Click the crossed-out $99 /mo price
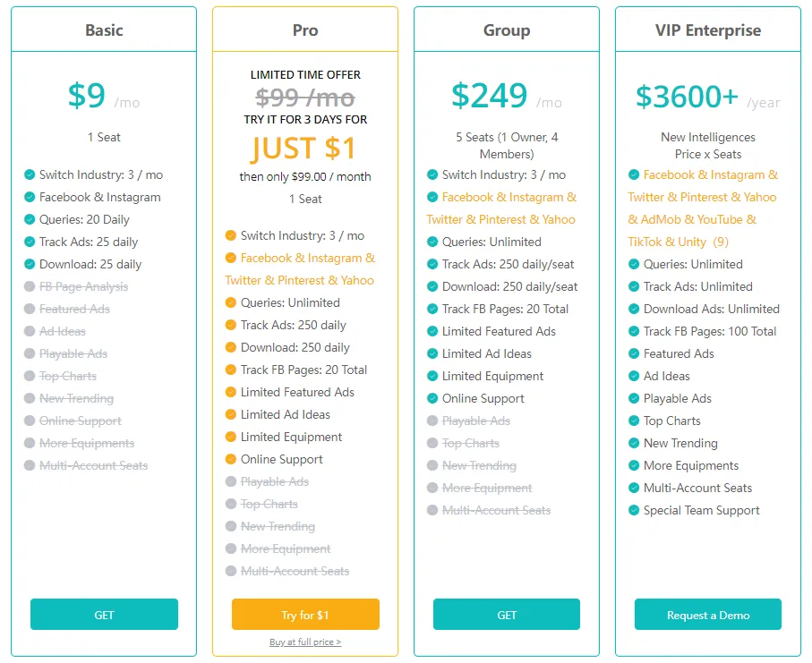 pyautogui.click(x=305, y=97)
